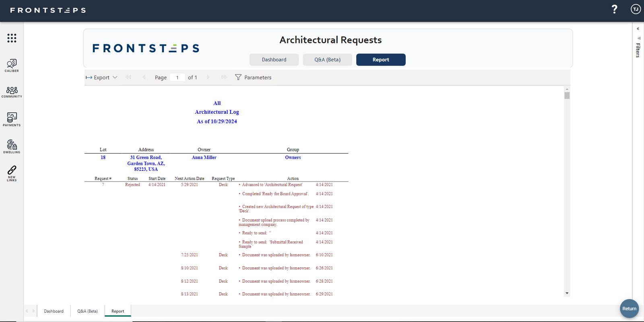
Task: Go to previous report page icon
Action: [x=144, y=77]
